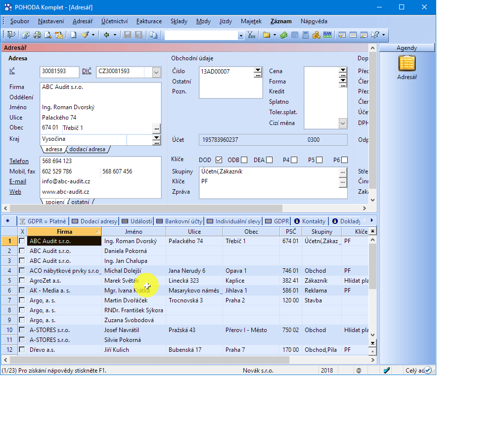Click the yellow folder toolbar icon
The width and height of the screenshot is (504, 422).
(x=266, y=35)
